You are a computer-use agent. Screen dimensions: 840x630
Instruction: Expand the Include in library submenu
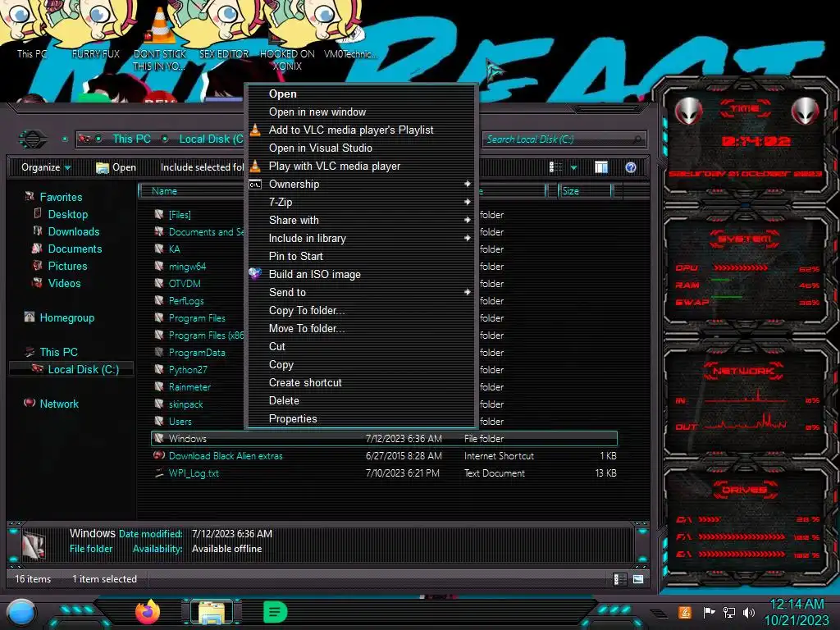point(361,238)
